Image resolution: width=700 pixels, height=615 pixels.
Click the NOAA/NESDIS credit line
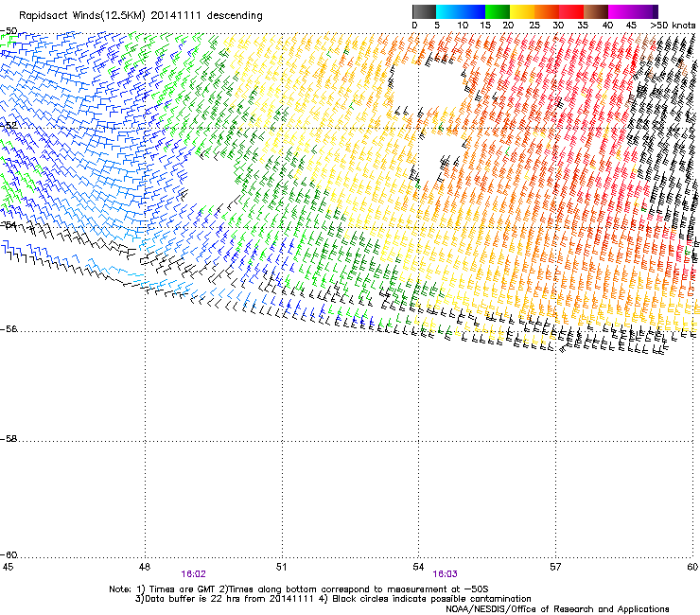click(x=557, y=609)
